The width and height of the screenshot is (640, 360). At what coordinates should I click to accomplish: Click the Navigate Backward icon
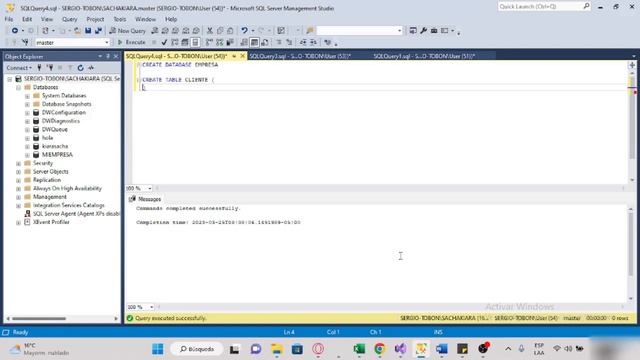pos(15,31)
